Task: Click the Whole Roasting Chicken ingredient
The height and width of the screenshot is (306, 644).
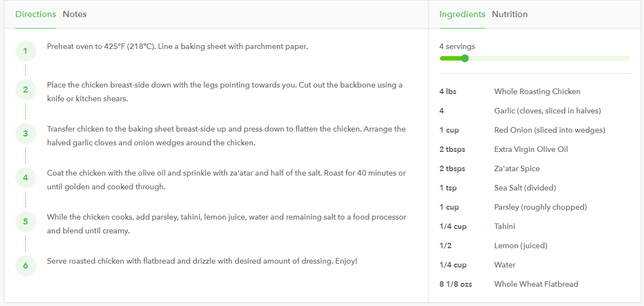Action: (537, 91)
